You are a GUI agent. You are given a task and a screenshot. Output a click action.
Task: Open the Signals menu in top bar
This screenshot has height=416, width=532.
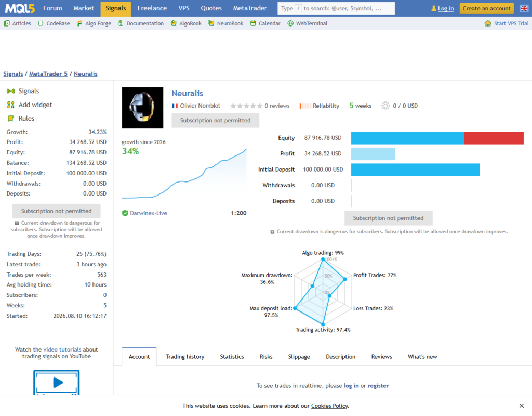pos(116,8)
